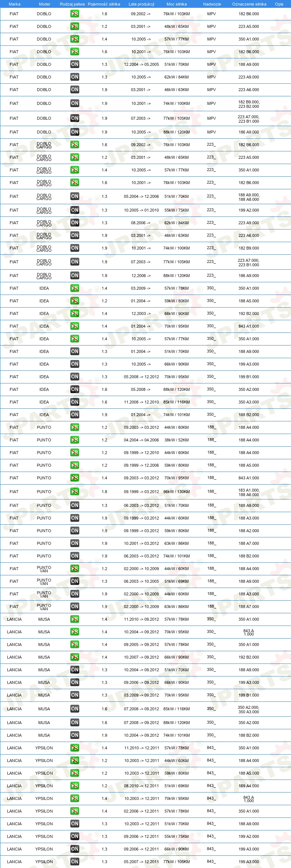Click the 38kW / 52KM power cell
The height and width of the screenshot is (868, 291).
click(176, 440)
